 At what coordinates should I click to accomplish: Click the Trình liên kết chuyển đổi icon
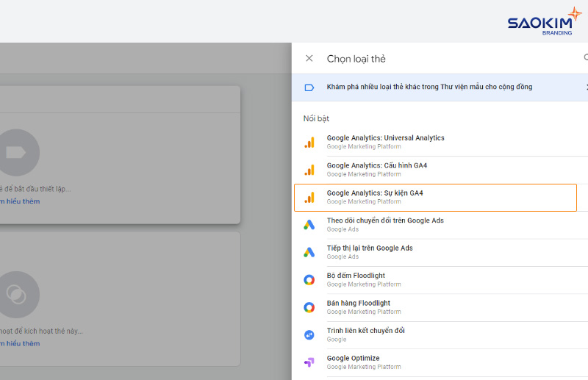[x=309, y=335]
